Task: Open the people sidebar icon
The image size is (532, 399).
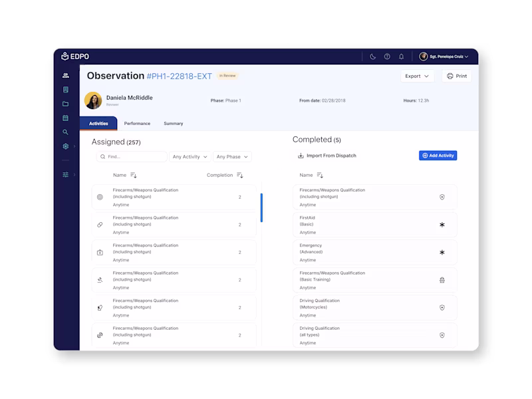Action: pos(65,76)
